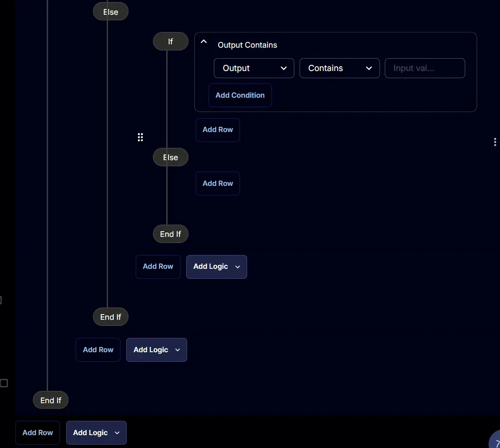Open the vertical three-dot options menu
Image resolution: width=500 pixels, height=448 pixels.
495,142
